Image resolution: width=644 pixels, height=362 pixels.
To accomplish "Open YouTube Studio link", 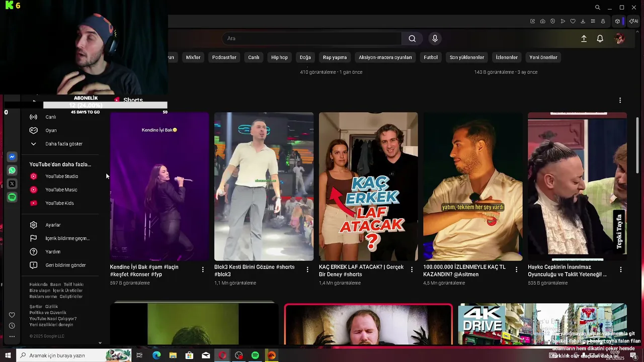I will pos(60,176).
